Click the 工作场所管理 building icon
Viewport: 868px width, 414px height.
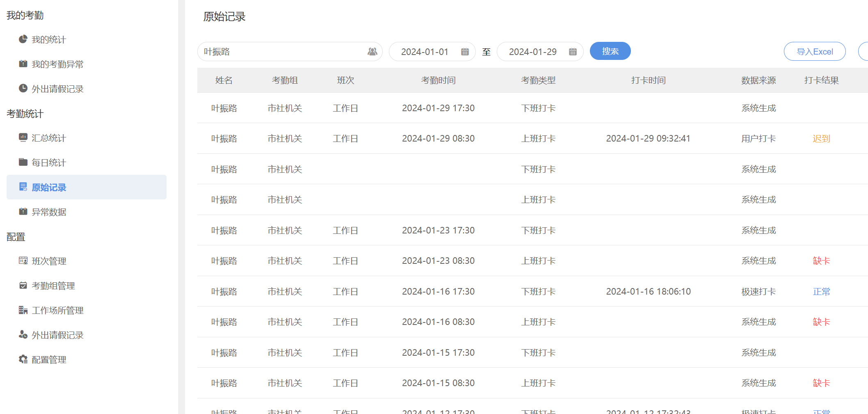coord(23,310)
